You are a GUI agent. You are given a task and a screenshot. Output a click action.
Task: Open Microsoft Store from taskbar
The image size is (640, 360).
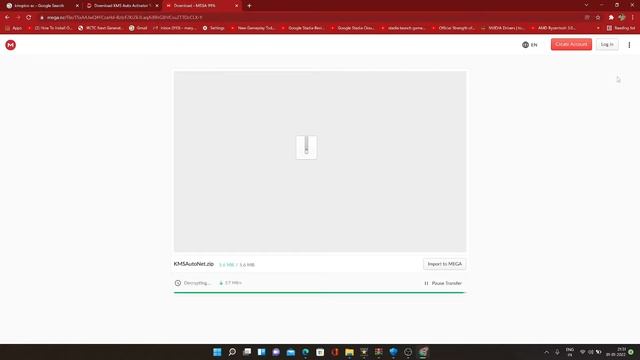tap(320, 352)
